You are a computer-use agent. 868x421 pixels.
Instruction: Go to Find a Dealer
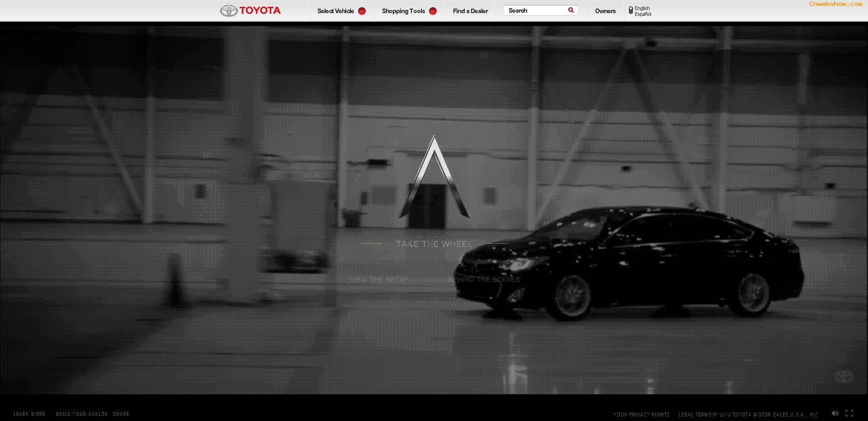(x=470, y=11)
